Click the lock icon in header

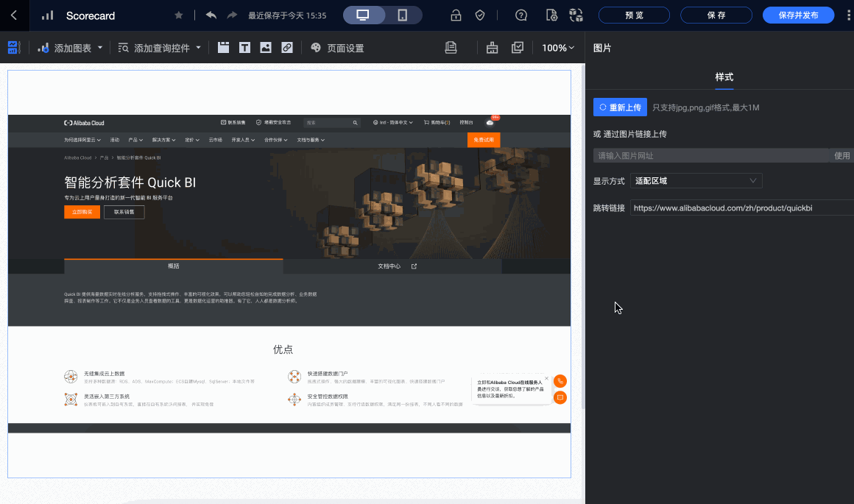coord(456,15)
